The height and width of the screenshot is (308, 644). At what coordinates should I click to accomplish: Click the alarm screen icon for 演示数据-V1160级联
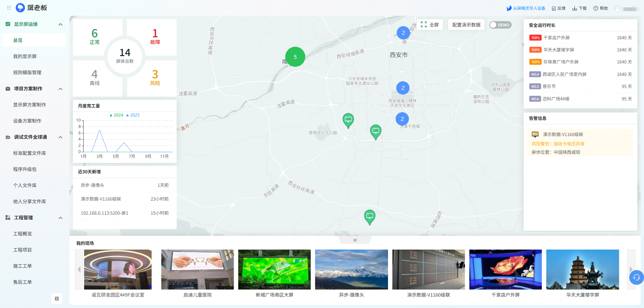click(x=535, y=134)
